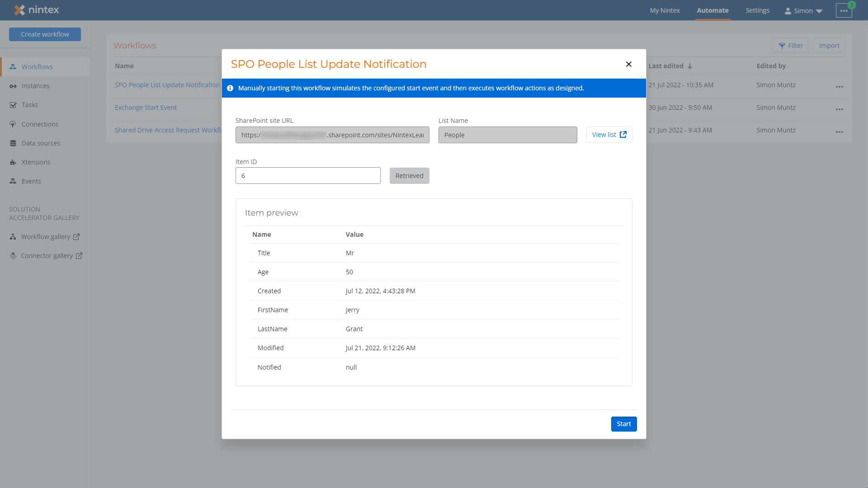Open the top-right more options menu
The image size is (868, 488).
[x=844, y=10]
